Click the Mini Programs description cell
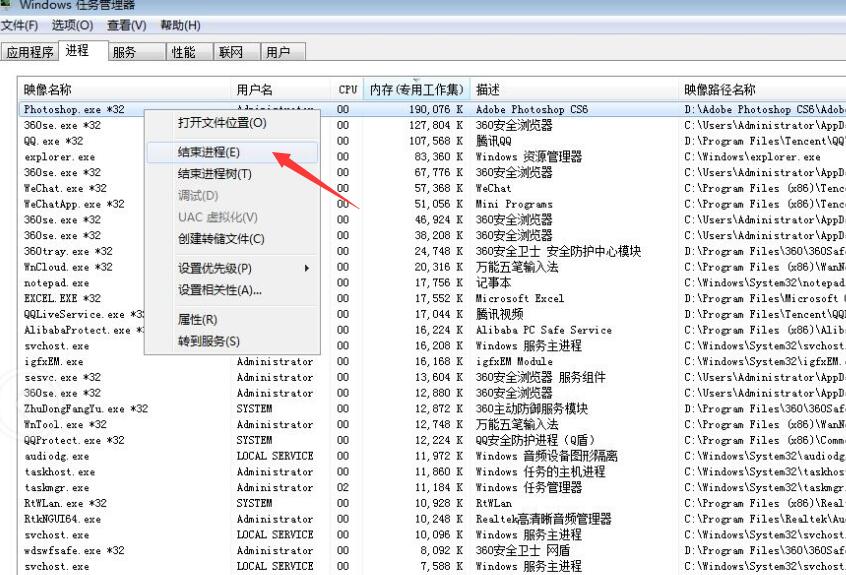The image size is (846, 575). point(514,204)
